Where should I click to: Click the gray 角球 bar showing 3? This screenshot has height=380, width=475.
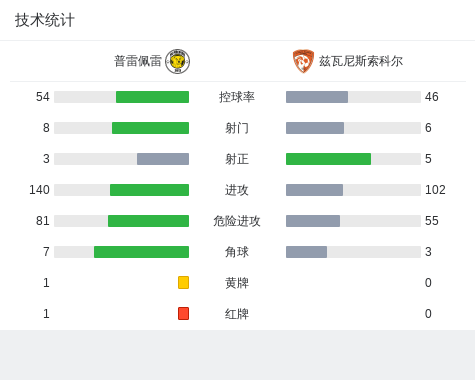click(x=306, y=252)
